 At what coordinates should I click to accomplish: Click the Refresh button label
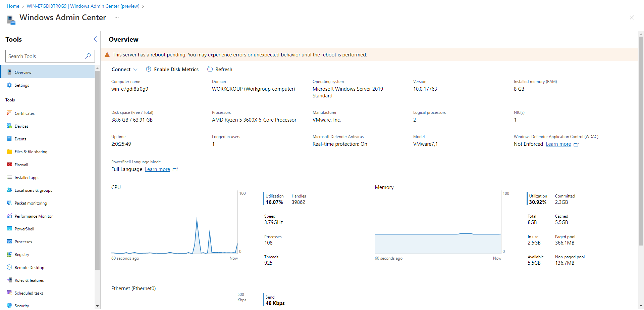pyautogui.click(x=224, y=69)
